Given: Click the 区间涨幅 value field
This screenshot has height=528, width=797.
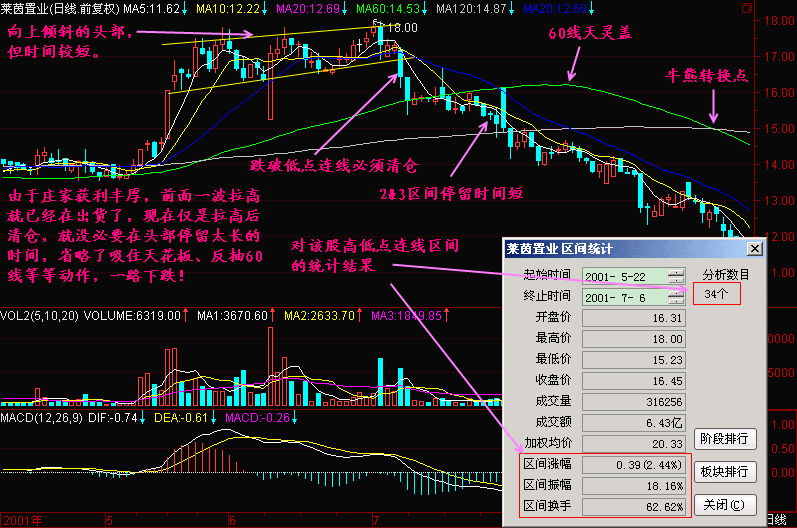Looking at the screenshot, I should tap(636, 465).
